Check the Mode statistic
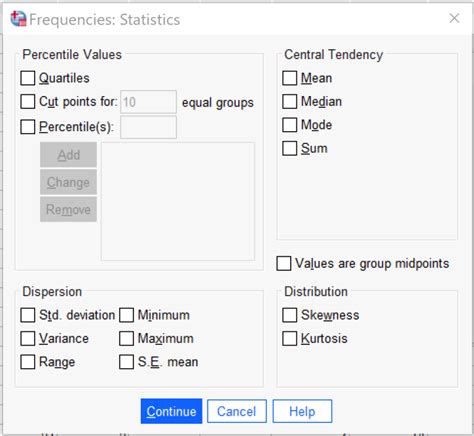The width and height of the screenshot is (474, 436). click(289, 125)
